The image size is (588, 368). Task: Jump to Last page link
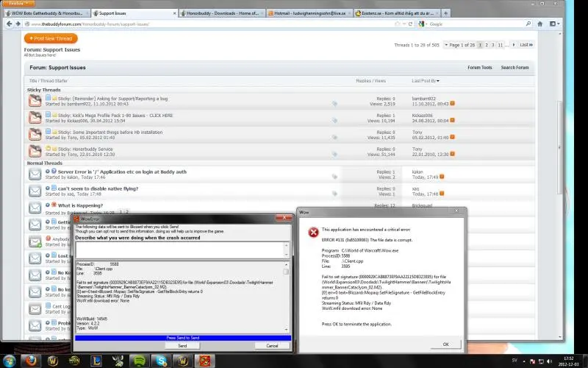point(526,45)
